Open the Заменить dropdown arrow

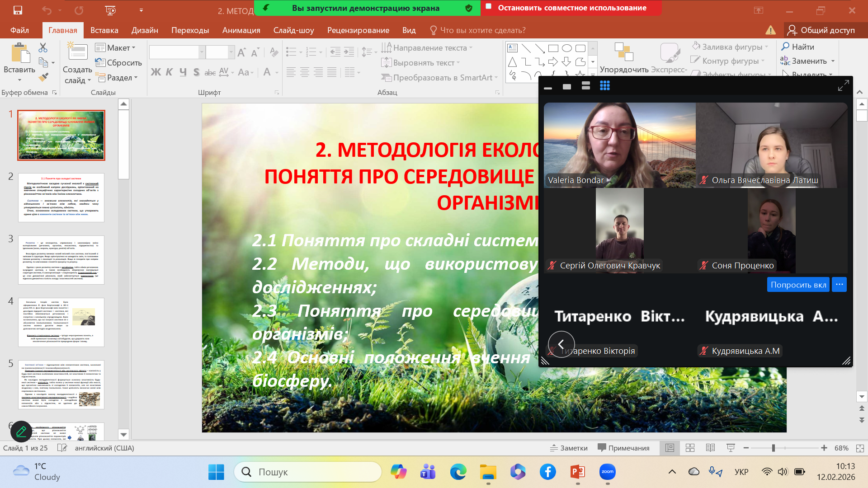click(833, 61)
